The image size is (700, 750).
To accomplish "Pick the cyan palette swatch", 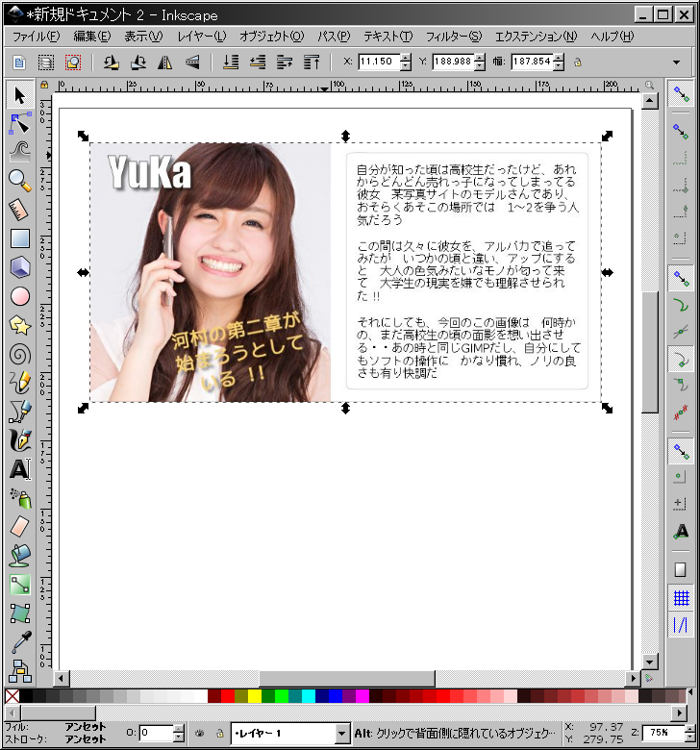I will [x=309, y=696].
